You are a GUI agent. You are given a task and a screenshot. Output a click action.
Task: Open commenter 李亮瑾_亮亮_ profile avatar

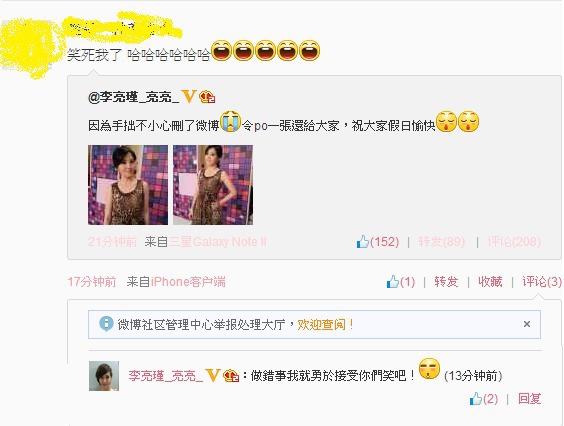(x=104, y=376)
